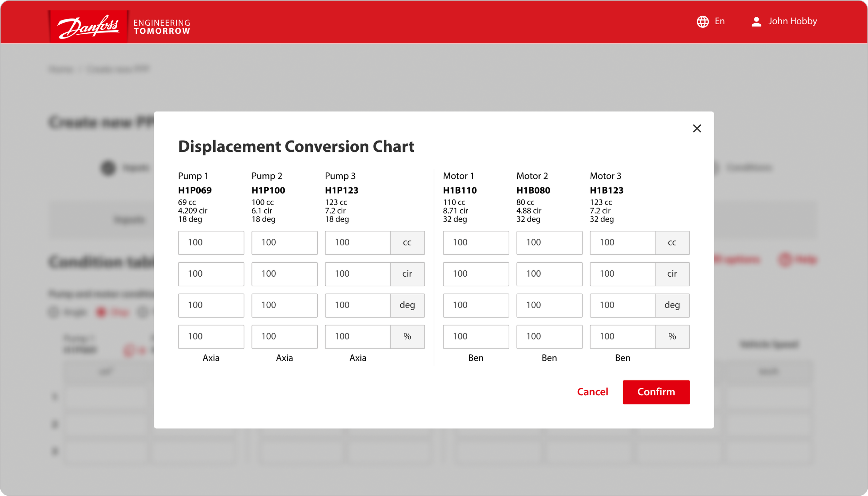Screen dimensions: 868x496
Task: Cancel the conversion chart dialog
Action: click(592, 392)
